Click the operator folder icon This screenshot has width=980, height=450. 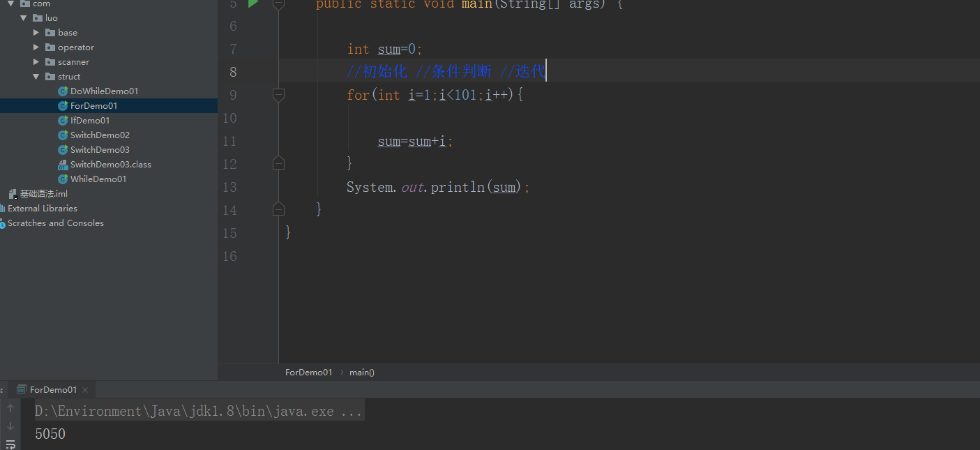tap(50, 47)
